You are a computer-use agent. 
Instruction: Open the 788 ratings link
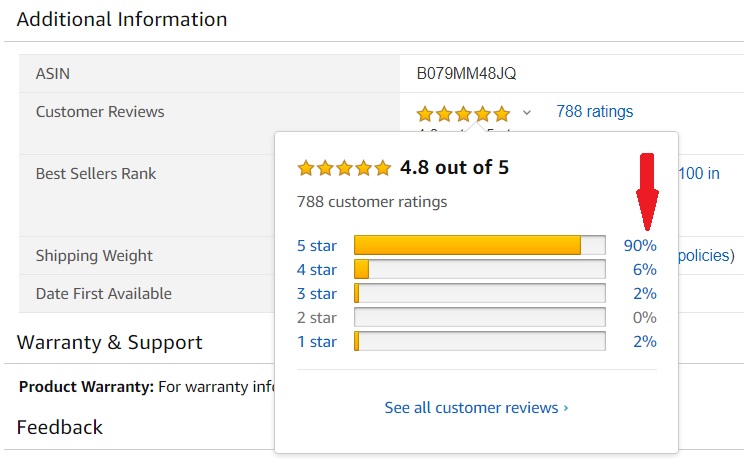coord(594,112)
